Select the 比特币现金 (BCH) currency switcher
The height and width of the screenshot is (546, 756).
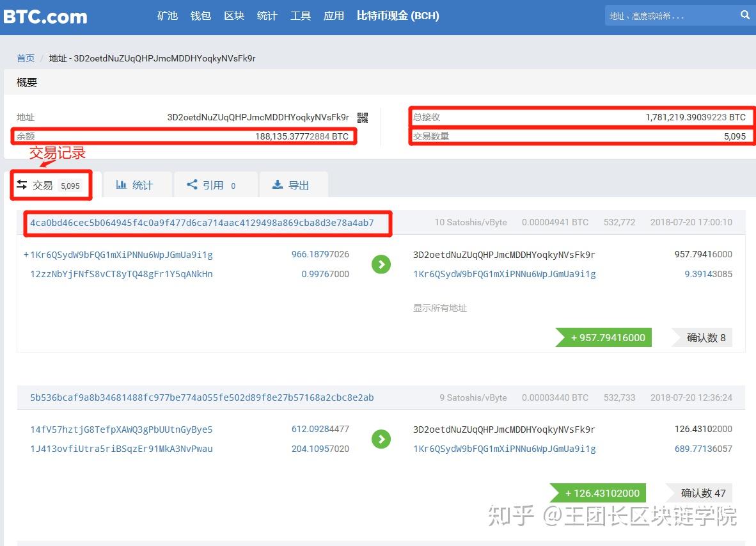(398, 16)
